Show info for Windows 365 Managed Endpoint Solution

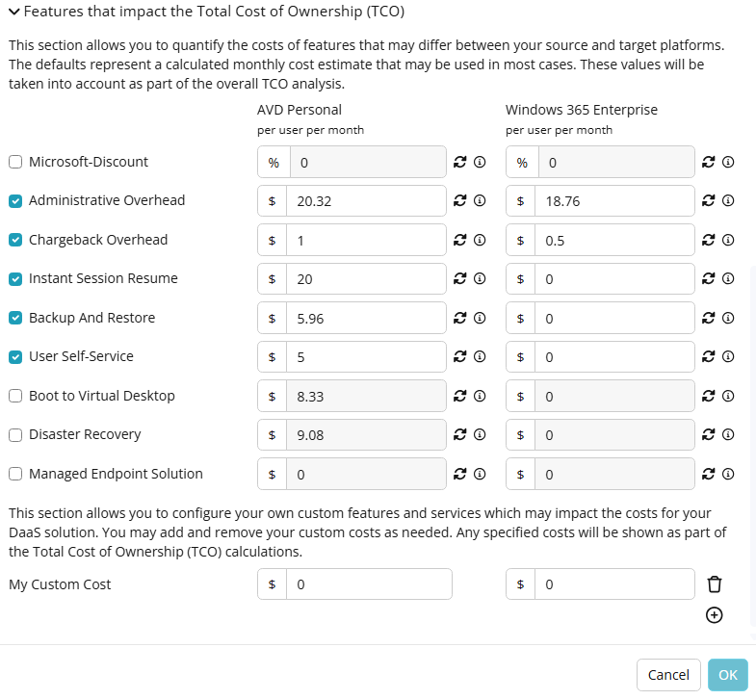pyautogui.click(x=728, y=475)
